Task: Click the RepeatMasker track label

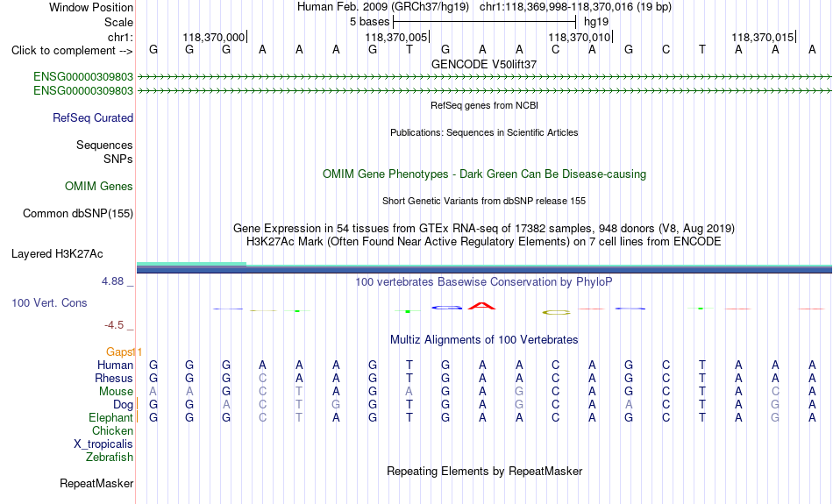Action: [x=96, y=483]
